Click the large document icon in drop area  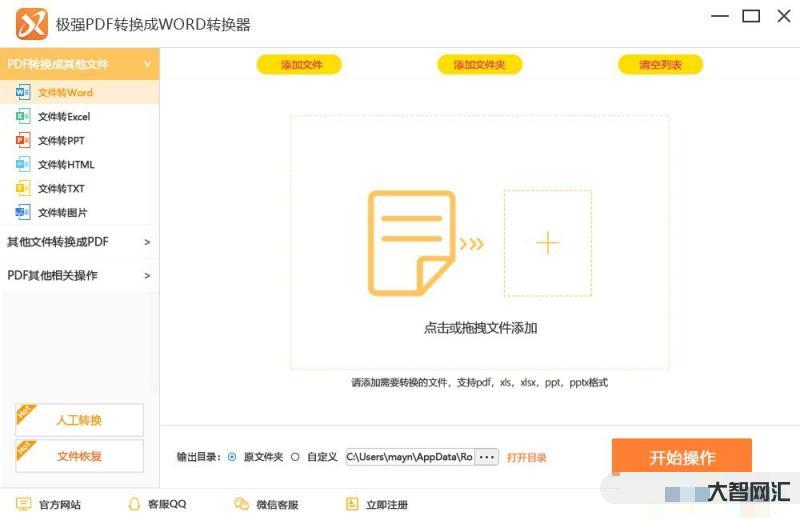pyautogui.click(x=411, y=243)
